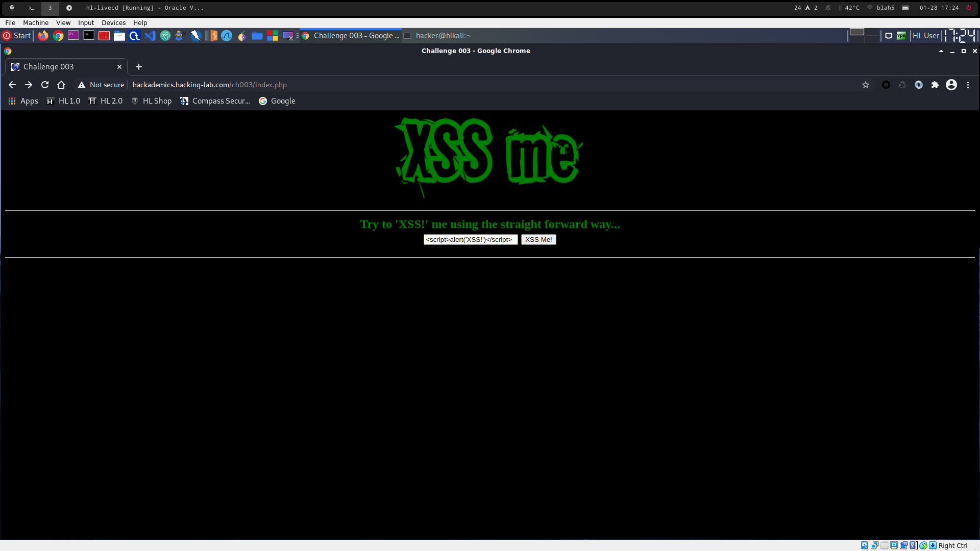The width and height of the screenshot is (980, 551).
Task: Open the Chrome three-dot menu
Action: [968, 85]
